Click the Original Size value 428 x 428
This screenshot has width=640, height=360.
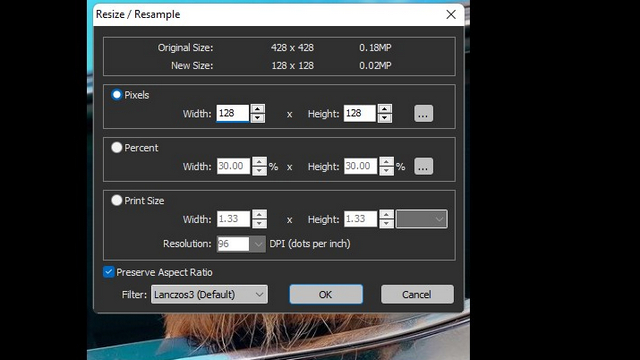[x=292, y=48]
